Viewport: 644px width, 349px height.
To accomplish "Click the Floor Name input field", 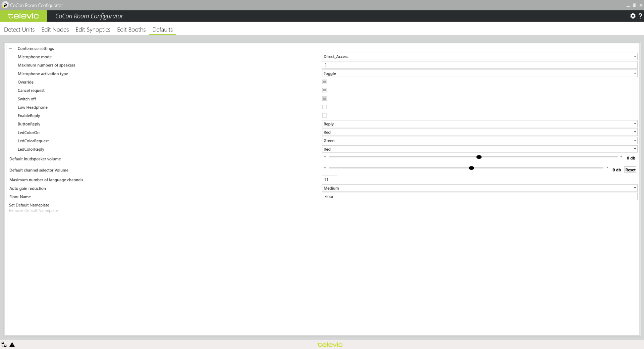I will 479,197.
